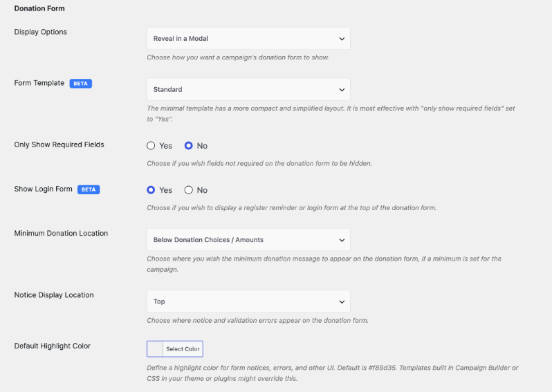Open the Minimum Donation Location dropdown
Screen dimensions: 552x392
pyautogui.click(x=248, y=240)
